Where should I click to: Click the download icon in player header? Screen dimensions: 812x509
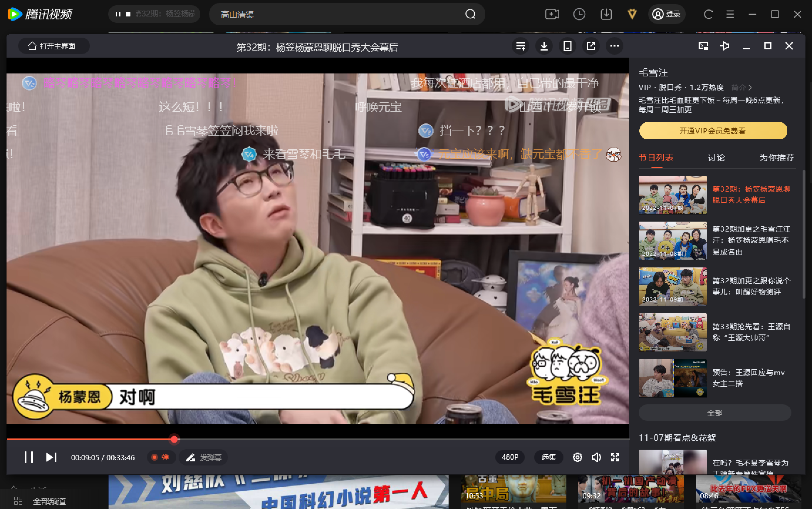(544, 46)
